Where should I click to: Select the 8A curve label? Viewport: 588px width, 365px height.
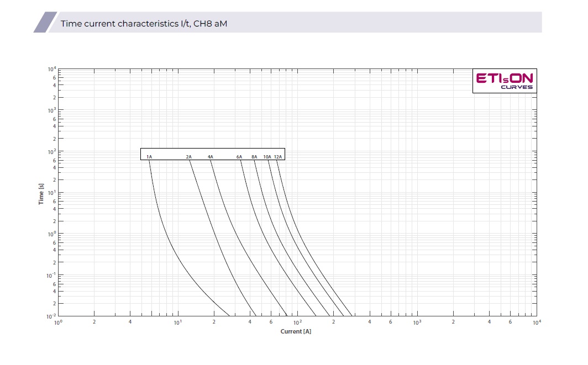[x=254, y=157]
